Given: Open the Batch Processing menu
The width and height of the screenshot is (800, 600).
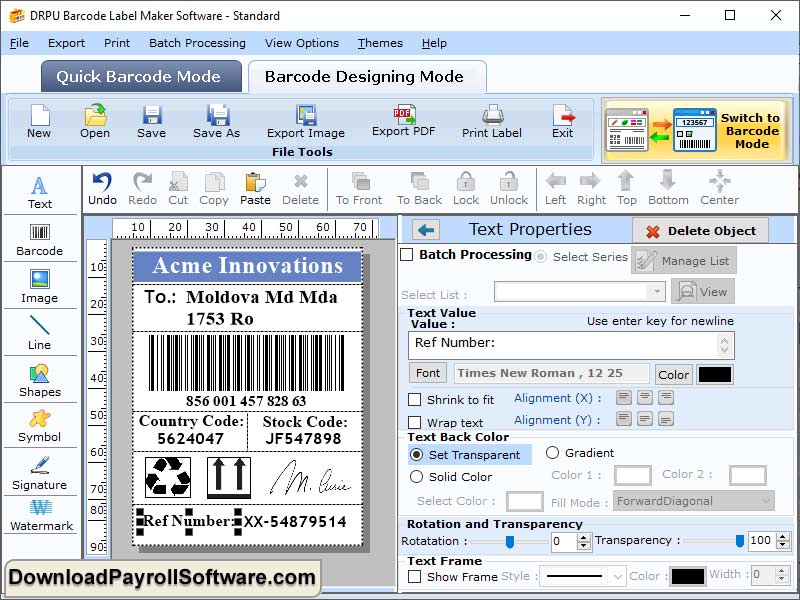Looking at the screenshot, I should coord(197,43).
